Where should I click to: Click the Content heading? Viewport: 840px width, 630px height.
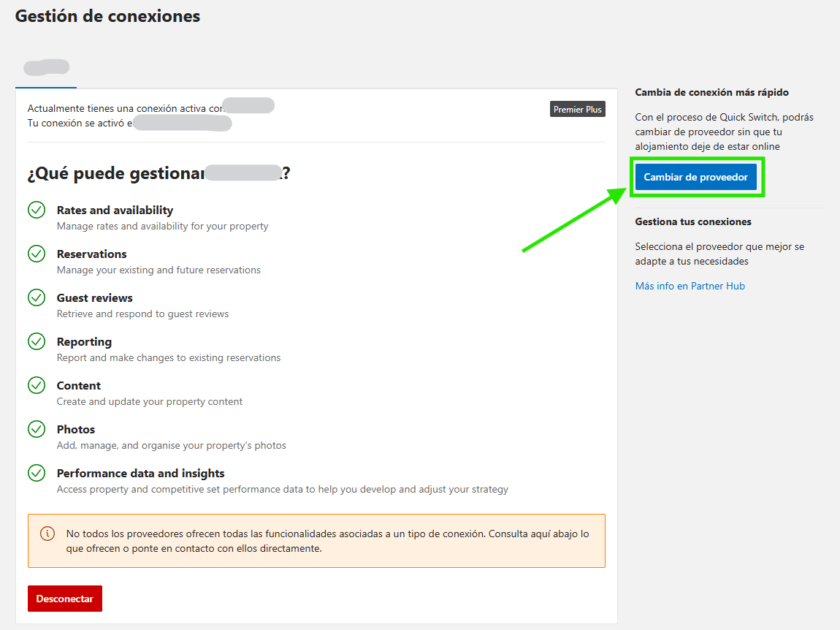[79, 385]
